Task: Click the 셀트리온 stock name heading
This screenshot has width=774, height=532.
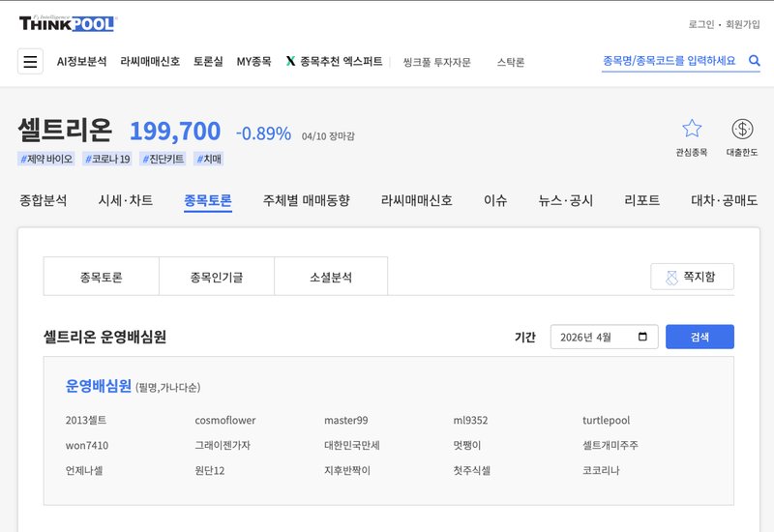Action: click(65, 130)
